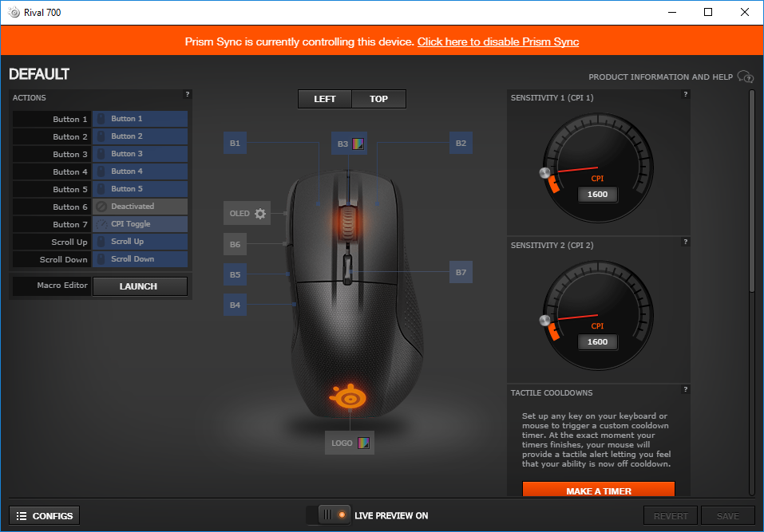Image resolution: width=764 pixels, height=532 pixels.
Task: Click the OLED label box
Action: point(247,213)
